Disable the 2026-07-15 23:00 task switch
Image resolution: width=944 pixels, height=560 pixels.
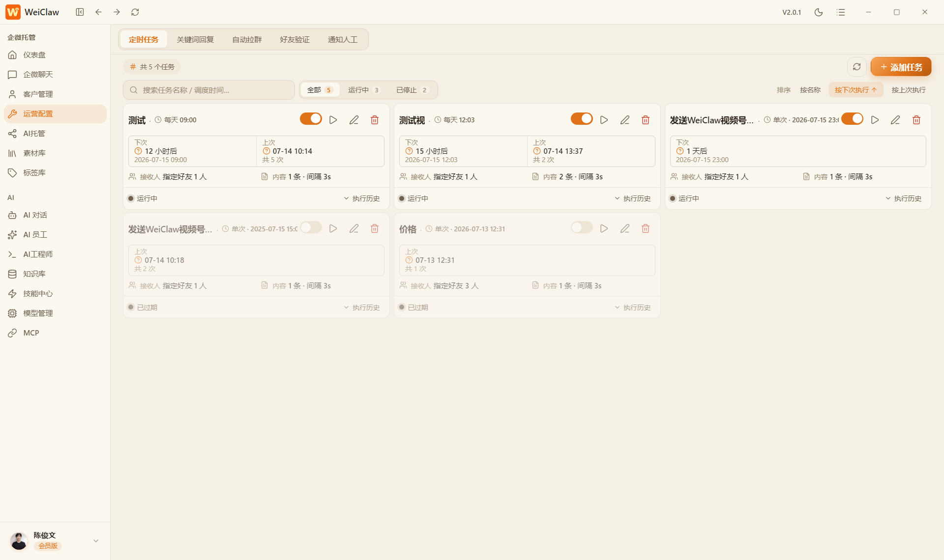coord(852,119)
